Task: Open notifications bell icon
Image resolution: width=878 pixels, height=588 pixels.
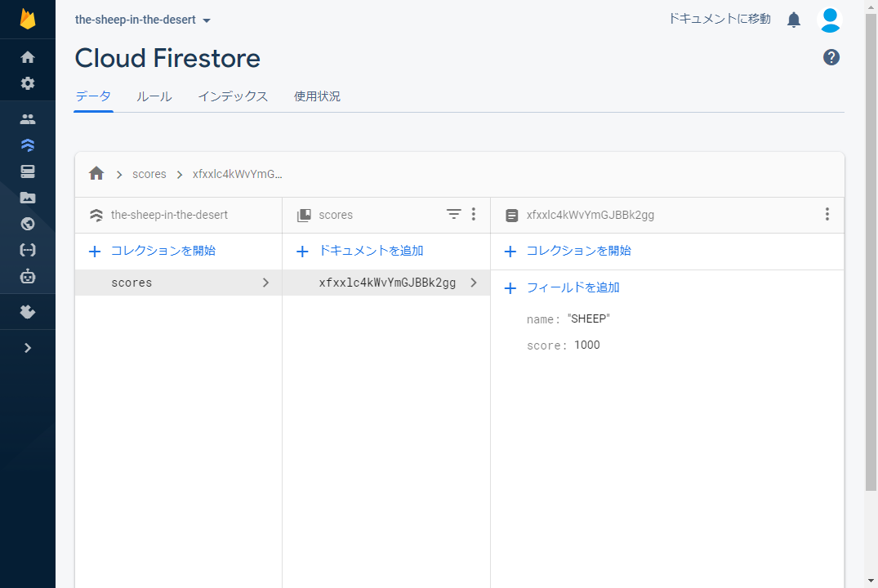Action: click(793, 20)
